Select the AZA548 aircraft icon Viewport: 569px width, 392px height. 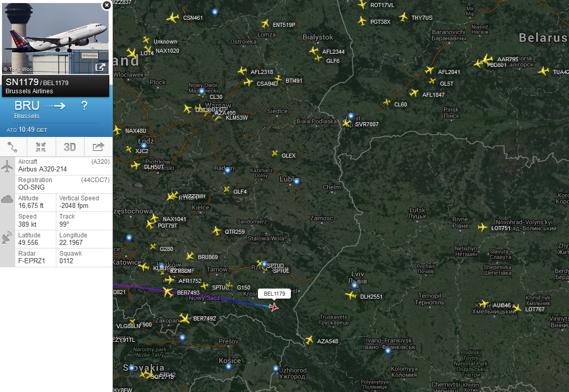309,340
